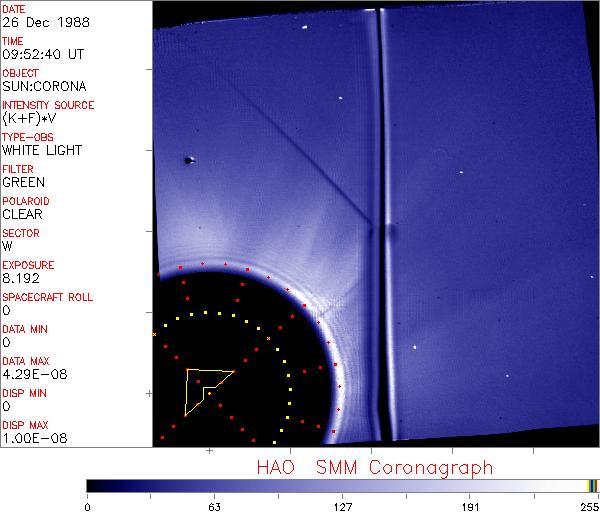The width and height of the screenshot is (600, 512).
Task: Select the CLEAR polaroid value
Action: [23, 214]
